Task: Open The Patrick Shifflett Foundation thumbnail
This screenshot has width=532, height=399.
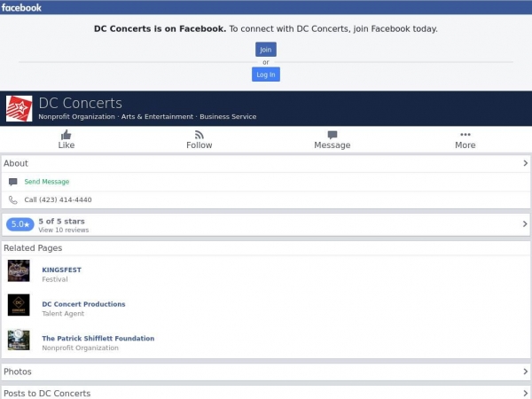Action: [19, 340]
